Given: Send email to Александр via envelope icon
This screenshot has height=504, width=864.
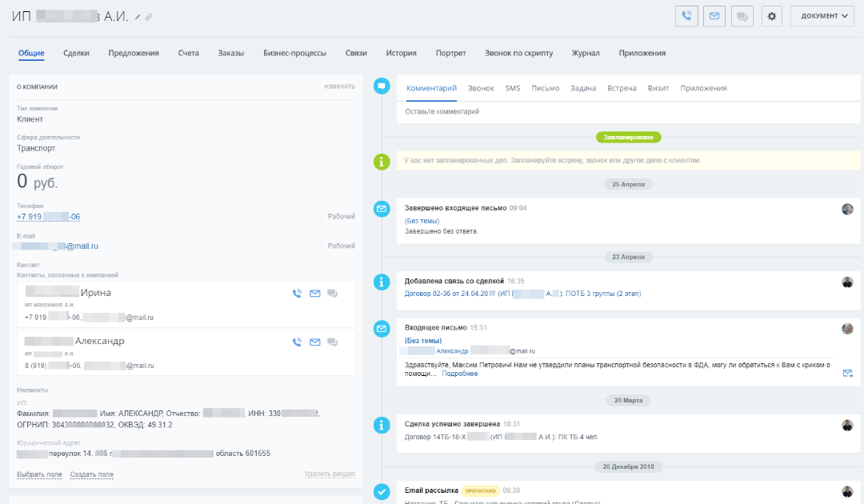Looking at the screenshot, I should pyautogui.click(x=314, y=342).
